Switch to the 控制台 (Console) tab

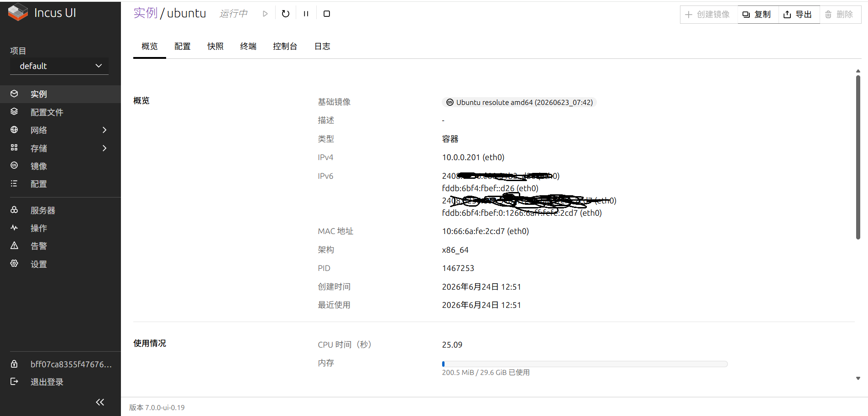tap(285, 47)
